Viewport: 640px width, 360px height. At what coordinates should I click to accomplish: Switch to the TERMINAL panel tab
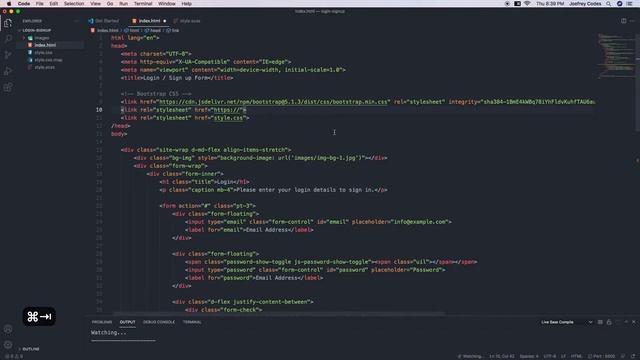(x=192, y=322)
